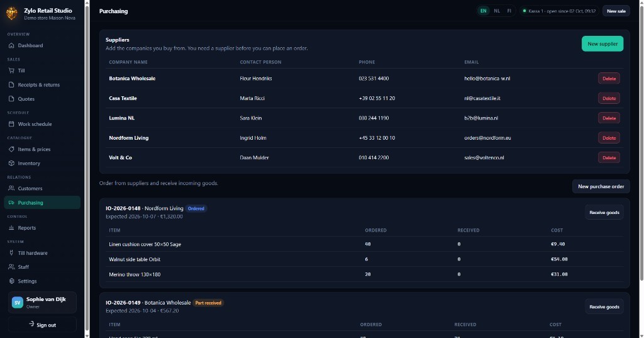644x338 pixels.
Task: Click email nl@casatextile.it
Action: (x=482, y=98)
